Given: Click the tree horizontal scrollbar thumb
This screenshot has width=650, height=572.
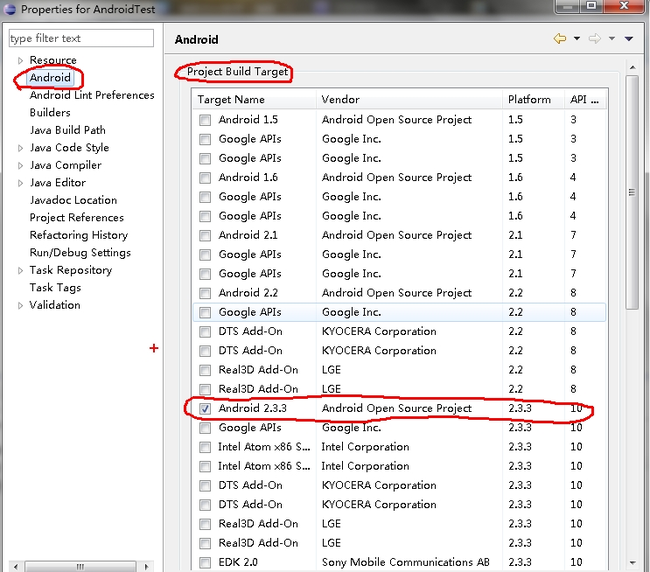Looking at the screenshot, I should click(80, 566).
